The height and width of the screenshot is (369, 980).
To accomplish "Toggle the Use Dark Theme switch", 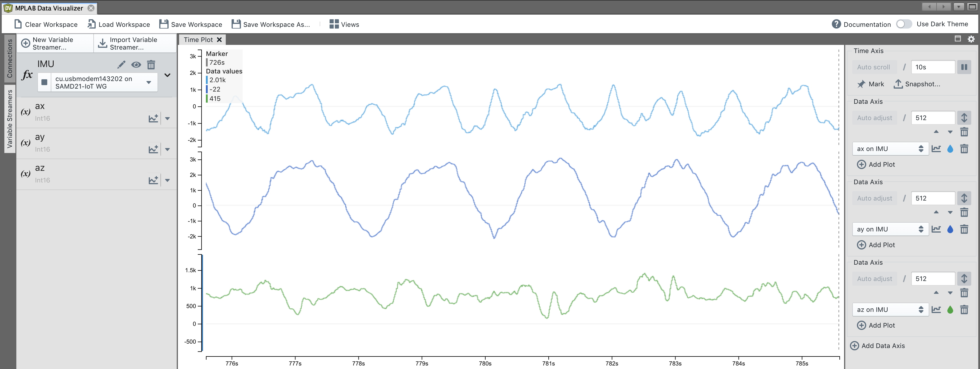I will coord(904,24).
